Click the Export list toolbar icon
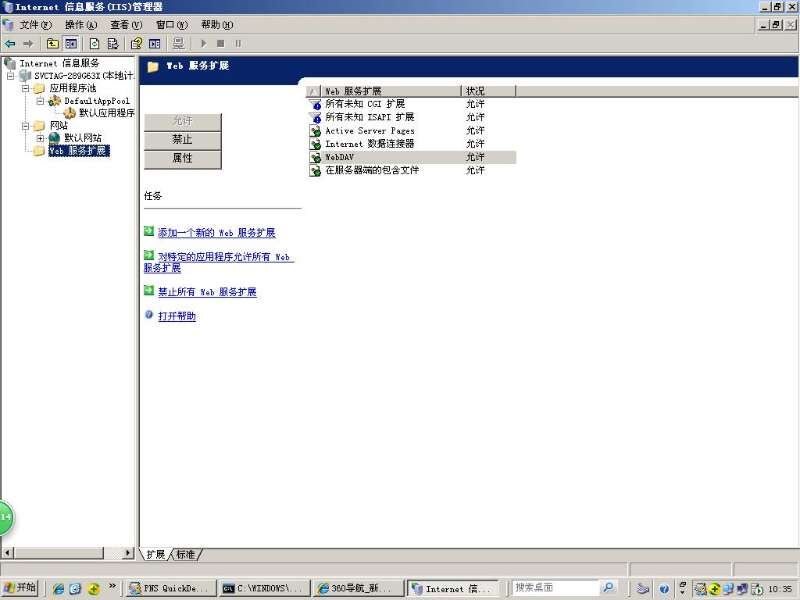800x600 pixels. (x=113, y=43)
